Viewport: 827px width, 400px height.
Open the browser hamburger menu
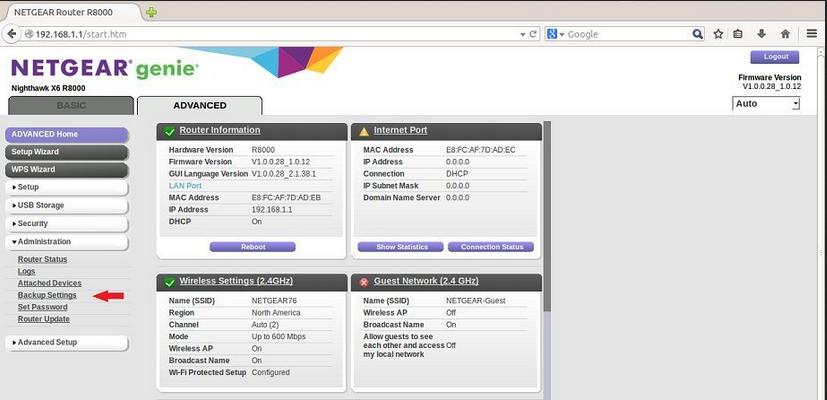pyautogui.click(x=811, y=34)
